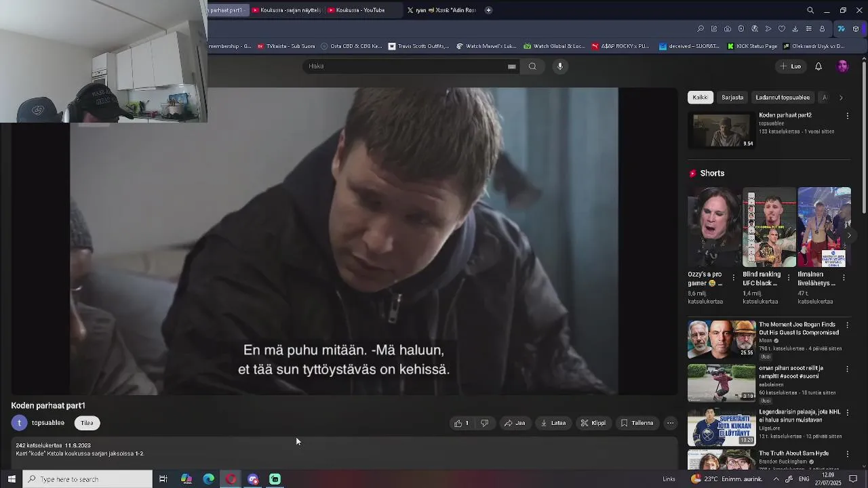Click the Luo create button
The image size is (868, 488).
[x=791, y=66]
